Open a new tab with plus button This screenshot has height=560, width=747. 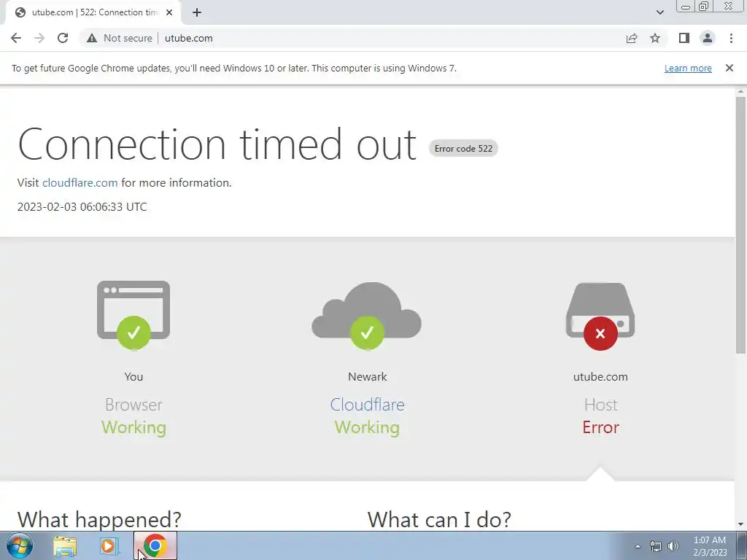[x=197, y=12]
